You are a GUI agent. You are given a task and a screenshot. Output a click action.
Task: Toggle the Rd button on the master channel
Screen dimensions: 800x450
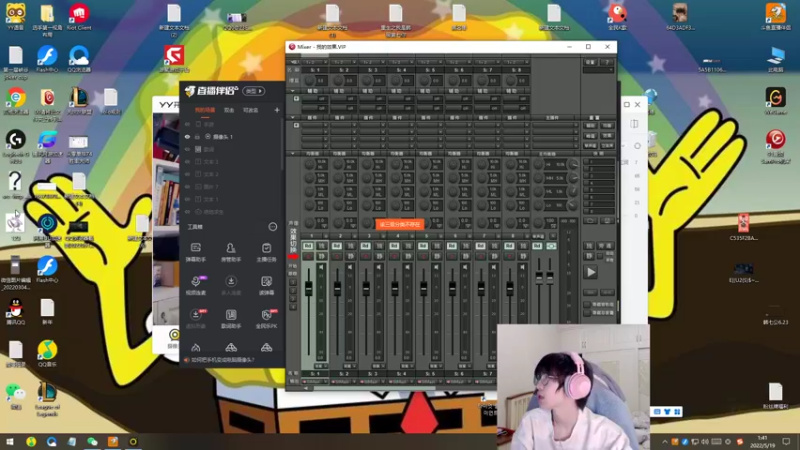click(x=537, y=246)
